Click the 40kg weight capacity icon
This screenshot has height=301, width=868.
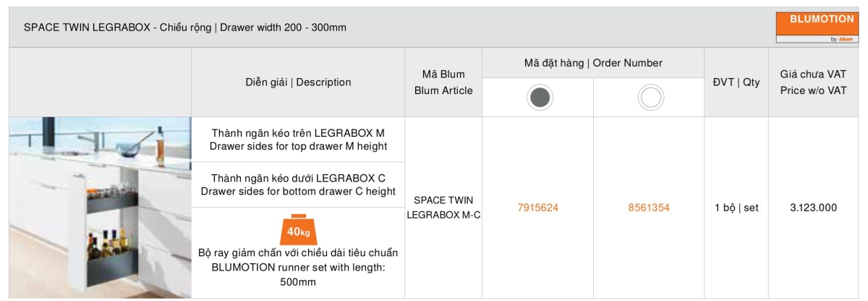click(298, 230)
